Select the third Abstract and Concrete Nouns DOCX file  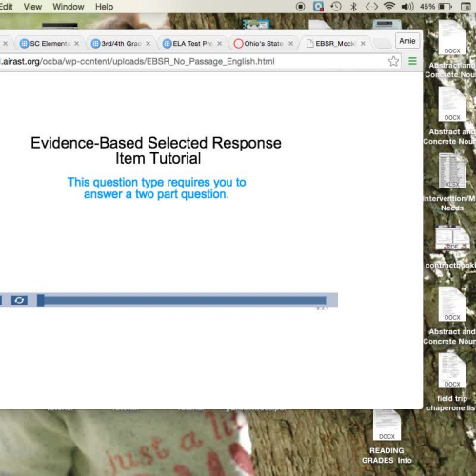452,304
